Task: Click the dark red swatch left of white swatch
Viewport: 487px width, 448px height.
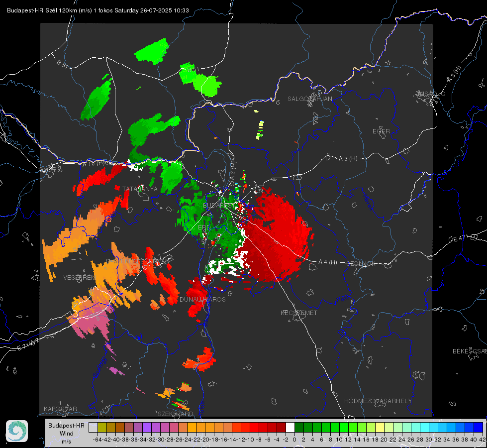Action: pos(281,427)
